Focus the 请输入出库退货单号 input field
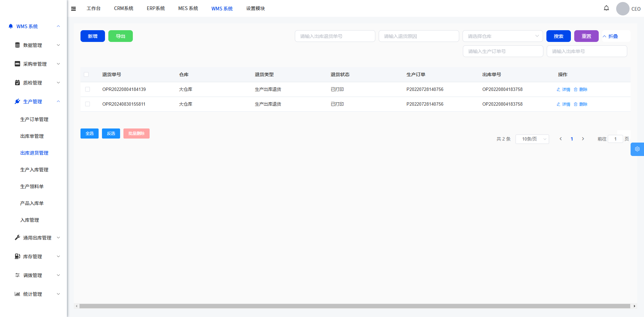The height and width of the screenshot is (317, 644). [335, 36]
